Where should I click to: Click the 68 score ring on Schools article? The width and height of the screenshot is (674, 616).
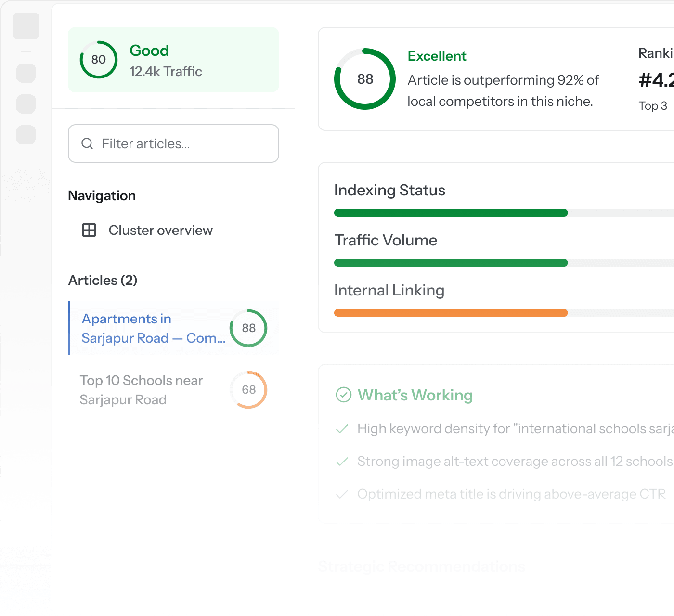(x=248, y=390)
